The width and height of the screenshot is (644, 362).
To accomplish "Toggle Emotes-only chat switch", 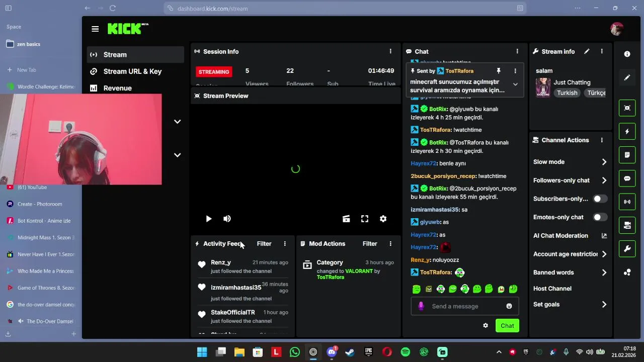I will pos(600,217).
